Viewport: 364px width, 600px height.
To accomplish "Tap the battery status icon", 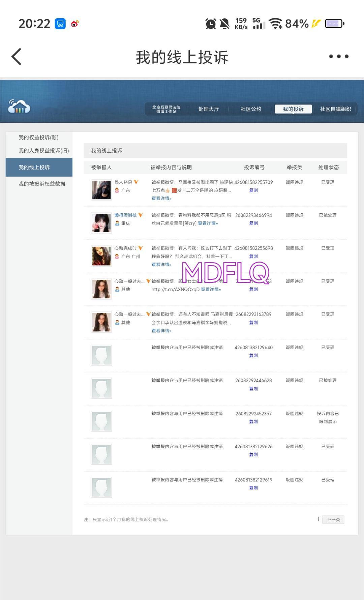I will pyautogui.click(x=334, y=24).
